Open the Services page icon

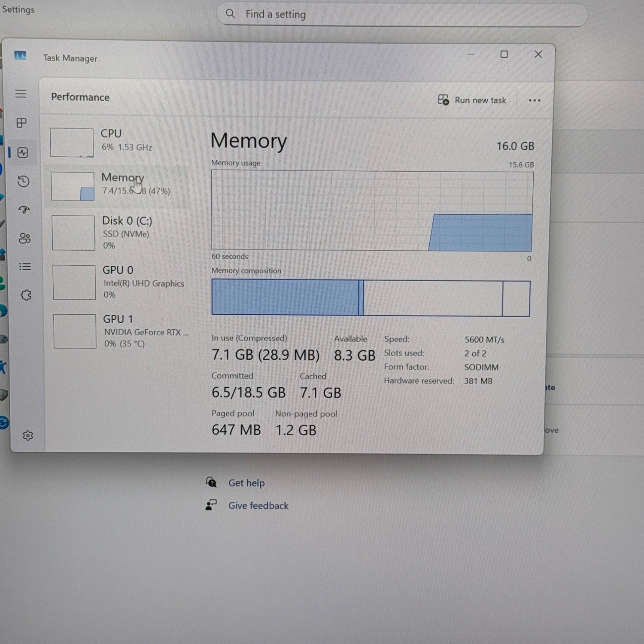tap(26, 295)
